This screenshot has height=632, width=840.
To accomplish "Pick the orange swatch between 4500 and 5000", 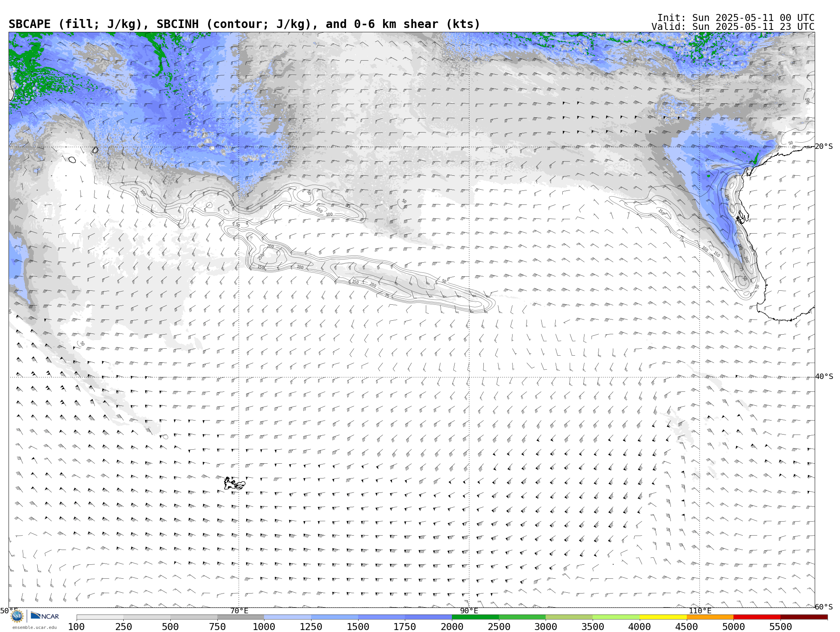I will click(x=710, y=617).
